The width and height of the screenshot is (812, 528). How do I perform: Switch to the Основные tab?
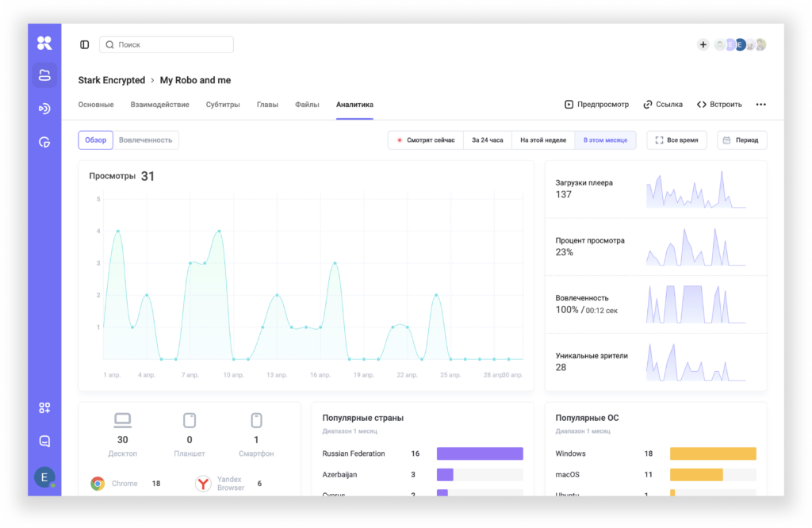[x=96, y=105]
